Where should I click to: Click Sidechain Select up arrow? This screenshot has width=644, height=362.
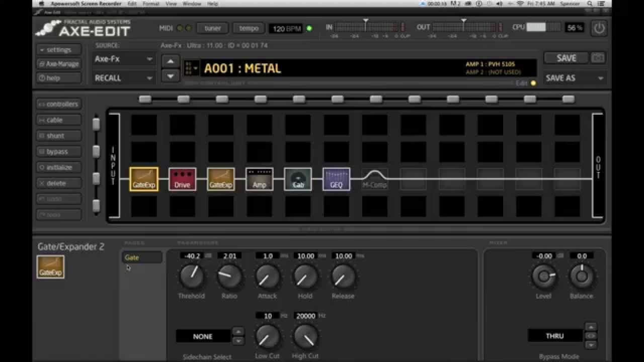pyautogui.click(x=238, y=331)
